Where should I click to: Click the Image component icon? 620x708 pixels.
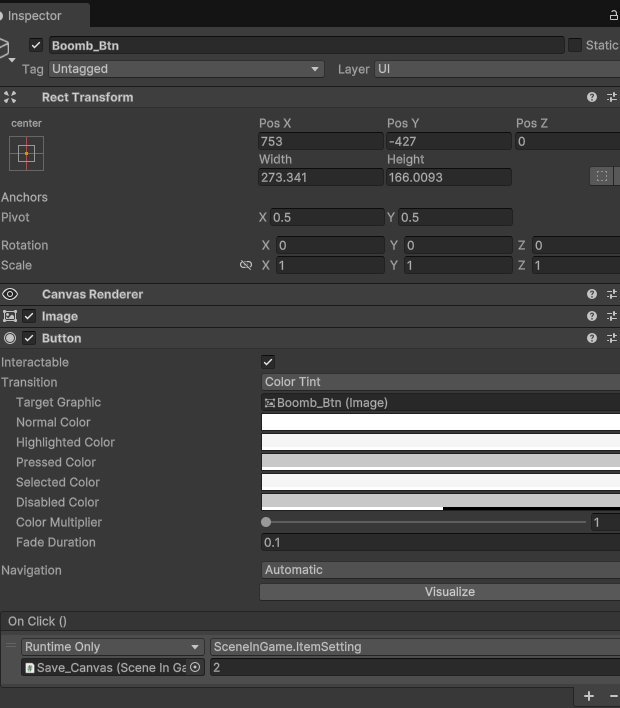click(x=10, y=316)
